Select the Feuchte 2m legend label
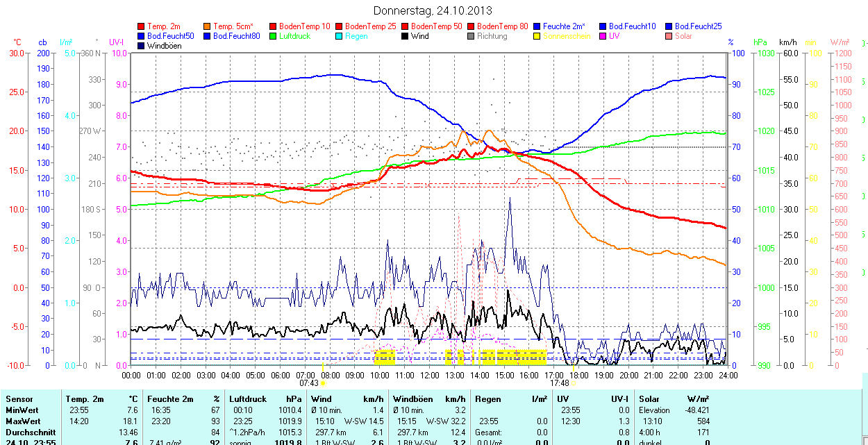This screenshot has height=445, width=868. pos(566,26)
